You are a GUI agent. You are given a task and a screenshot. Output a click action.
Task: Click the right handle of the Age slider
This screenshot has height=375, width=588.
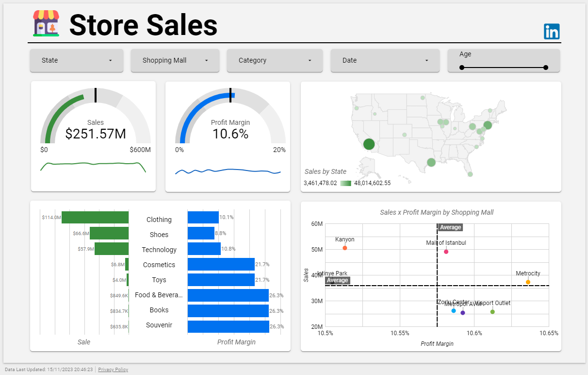coord(546,68)
